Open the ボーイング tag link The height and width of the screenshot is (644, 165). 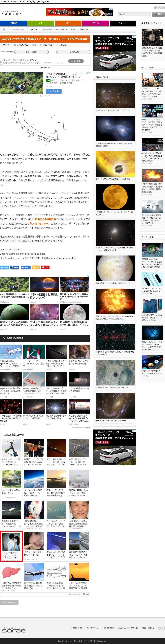click(39, 45)
